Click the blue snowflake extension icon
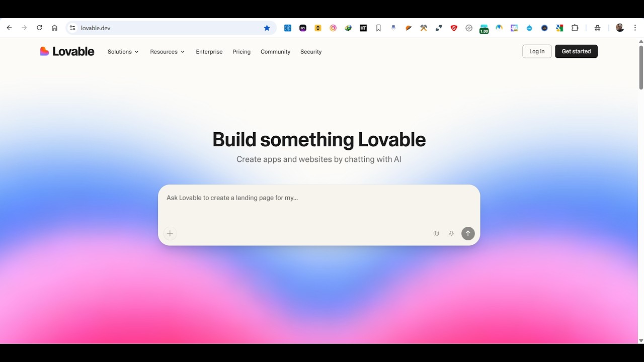 point(288,28)
